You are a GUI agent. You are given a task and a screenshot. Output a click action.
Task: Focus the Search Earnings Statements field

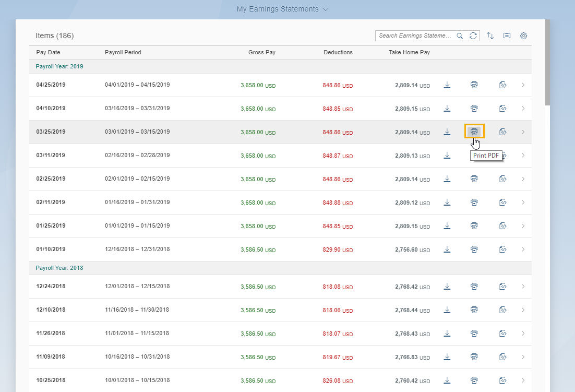[415, 36]
